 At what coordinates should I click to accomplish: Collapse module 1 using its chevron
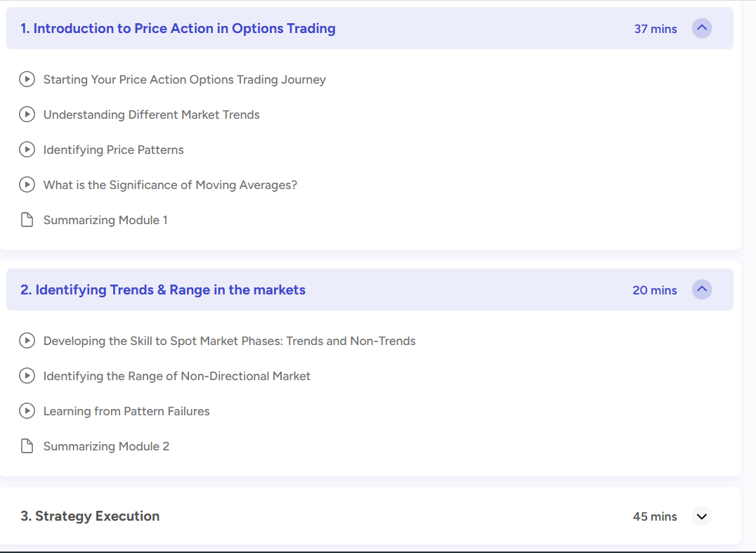tap(701, 29)
